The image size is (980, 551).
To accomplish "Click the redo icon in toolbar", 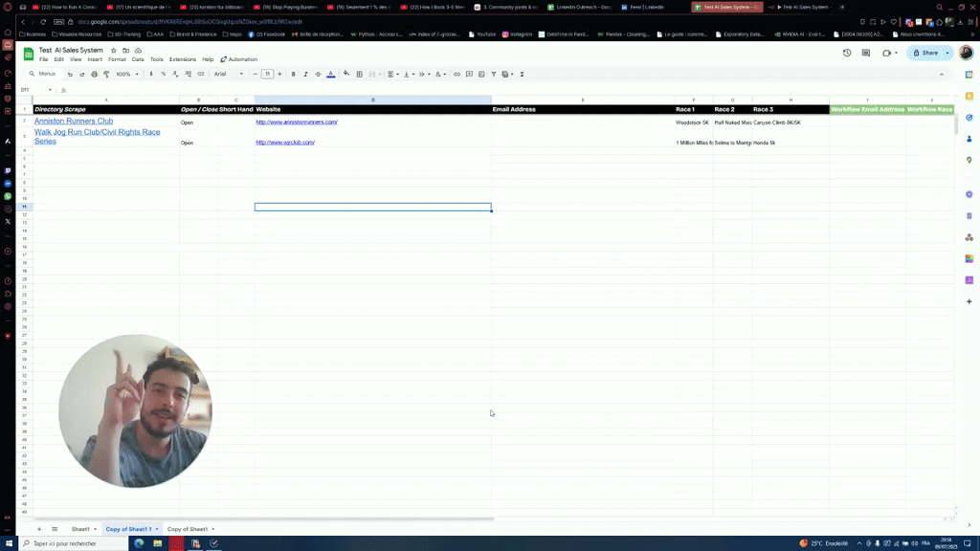I will click(82, 75).
